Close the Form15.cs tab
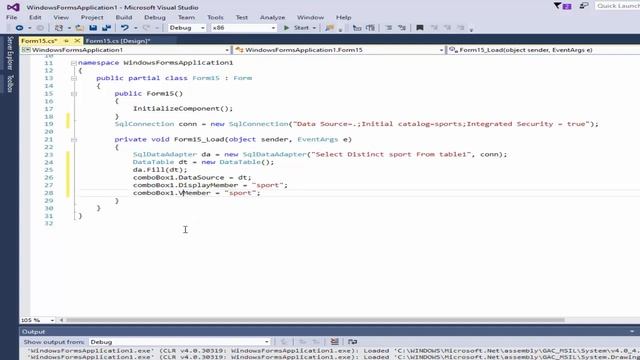 tap(77, 41)
